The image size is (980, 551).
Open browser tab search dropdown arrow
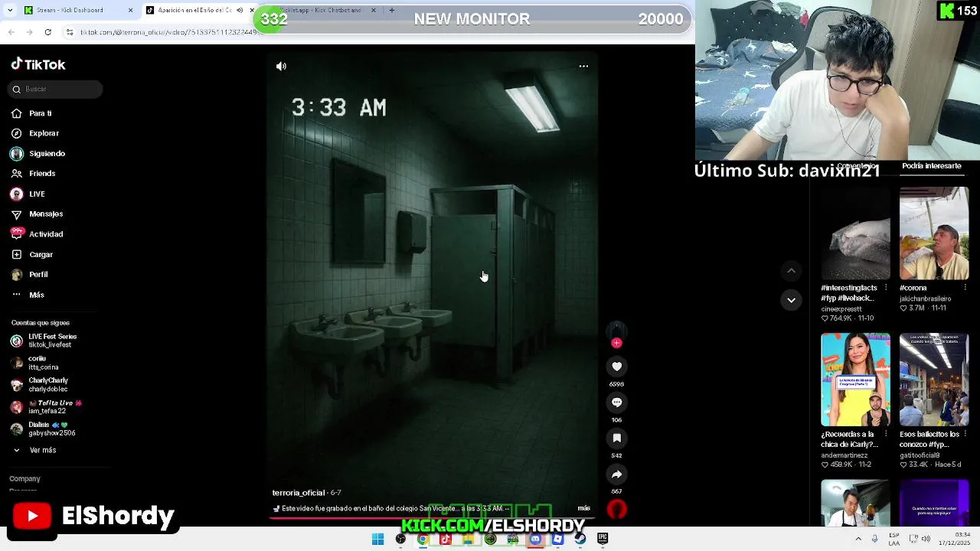point(9,10)
